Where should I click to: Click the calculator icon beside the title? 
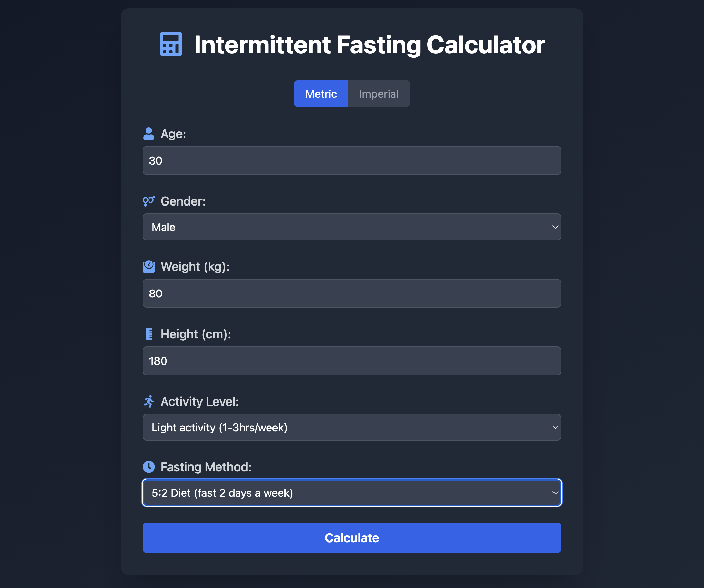coord(171,44)
